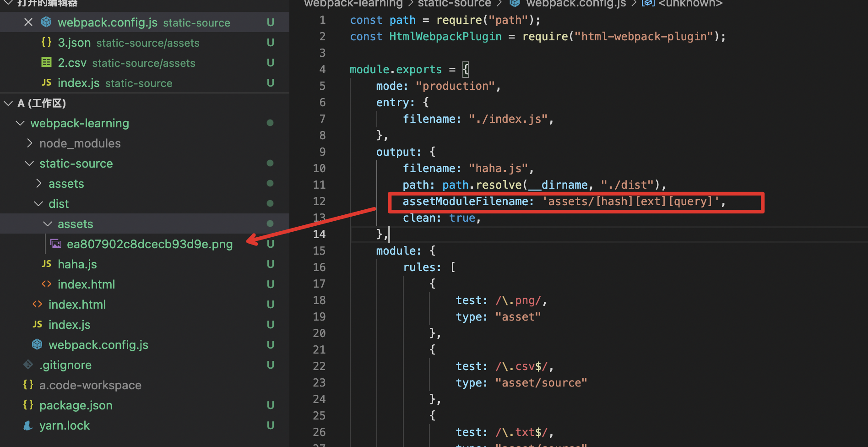
Task: Click the clean: true property
Action: pyautogui.click(x=439, y=218)
